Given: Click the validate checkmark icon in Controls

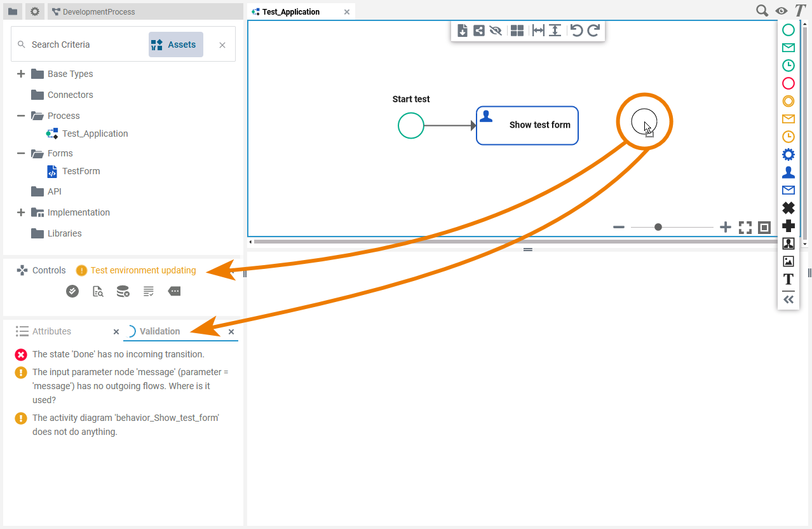Looking at the screenshot, I should pos(72,291).
